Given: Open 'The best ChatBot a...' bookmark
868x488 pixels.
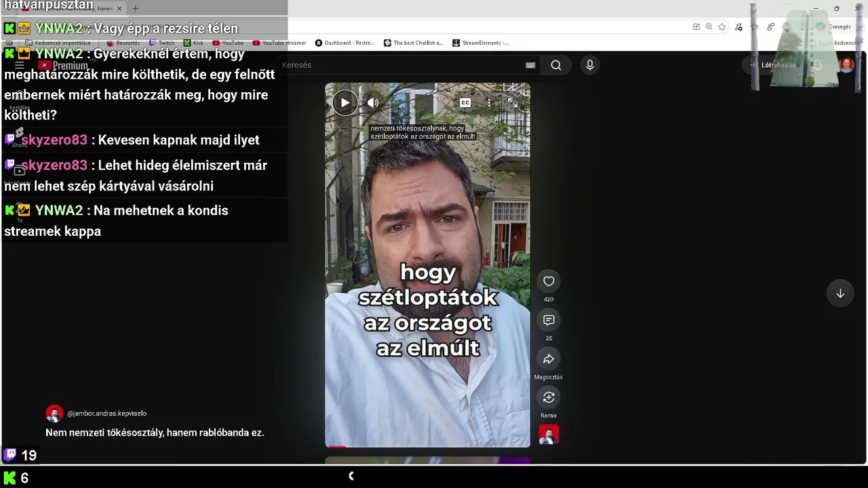Looking at the screenshot, I should pyautogui.click(x=413, y=43).
